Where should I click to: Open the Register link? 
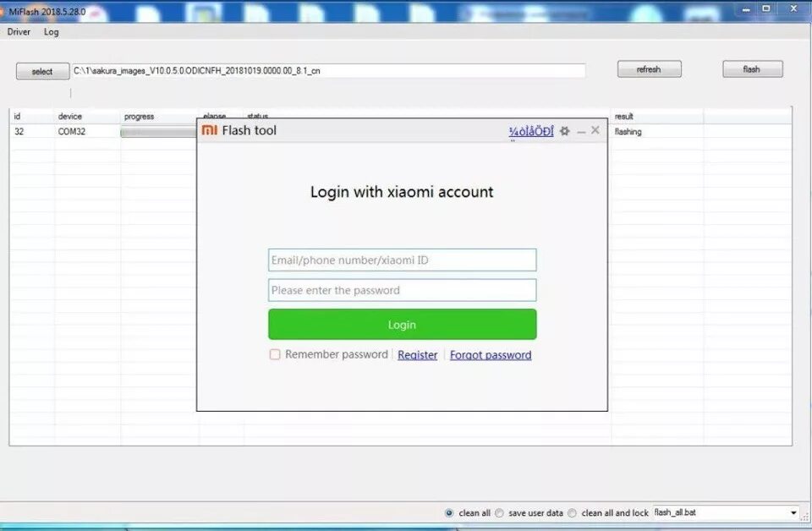(x=417, y=354)
